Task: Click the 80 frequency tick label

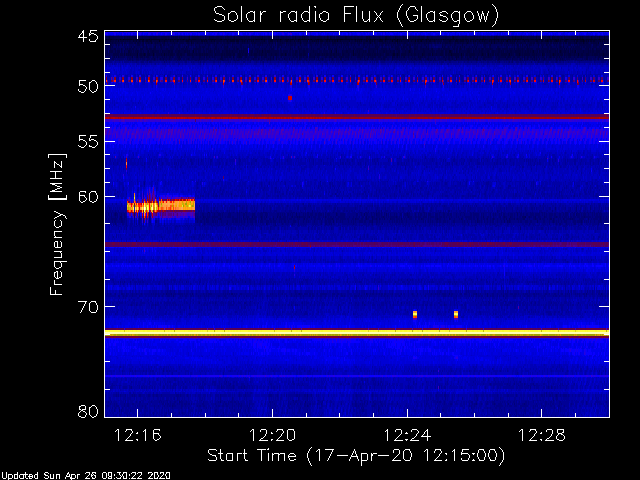Action: 88,411
